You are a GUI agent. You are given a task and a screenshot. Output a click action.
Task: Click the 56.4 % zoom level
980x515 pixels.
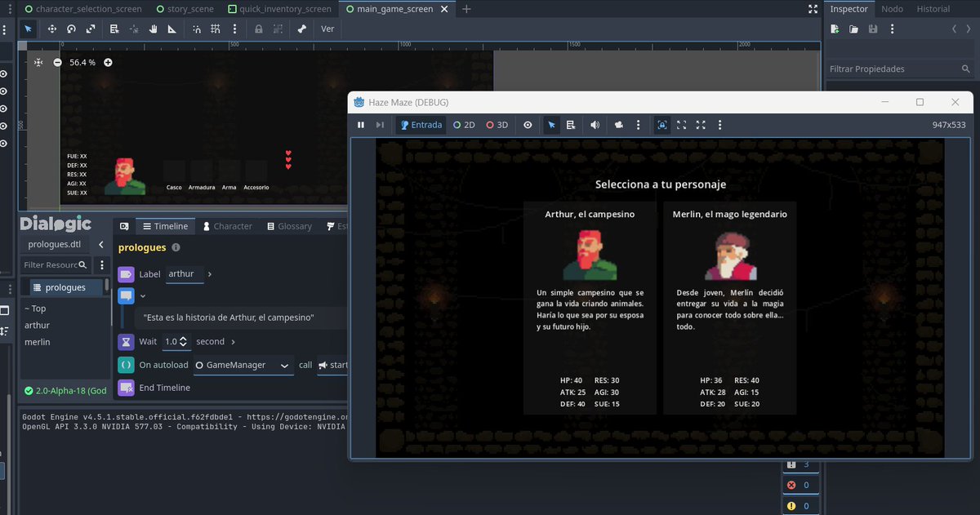tap(82, 62)
